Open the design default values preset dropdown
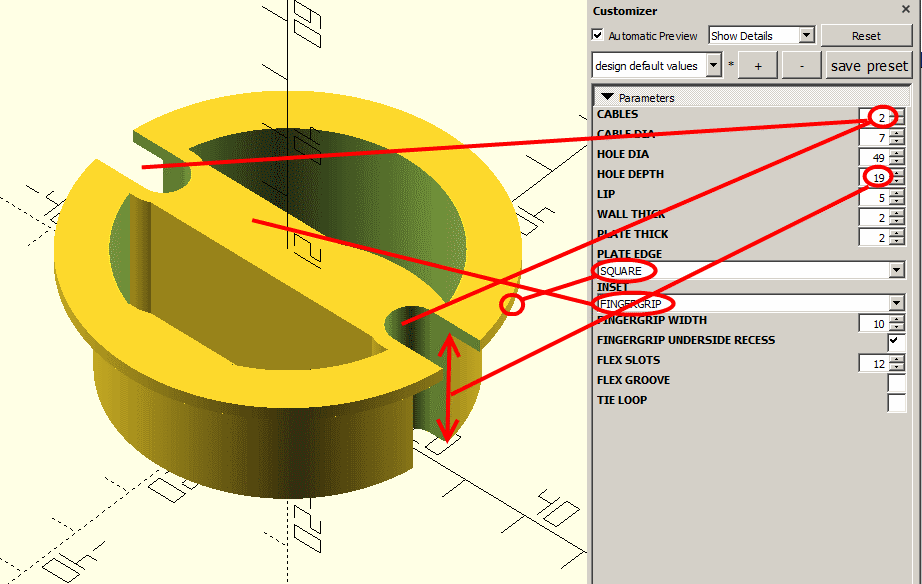Screen dimensions: 922x584 pyautogui.click(x=656, y=65)
